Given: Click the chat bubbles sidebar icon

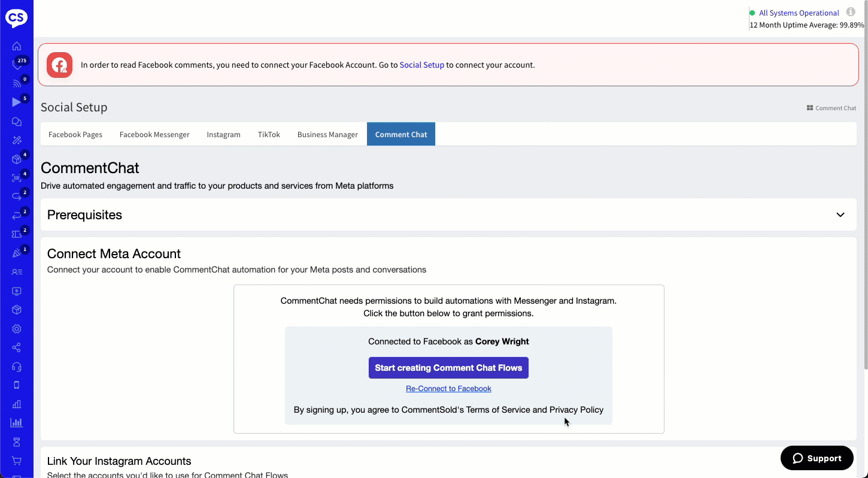Looking at the screenshot, I should [17, 122].
